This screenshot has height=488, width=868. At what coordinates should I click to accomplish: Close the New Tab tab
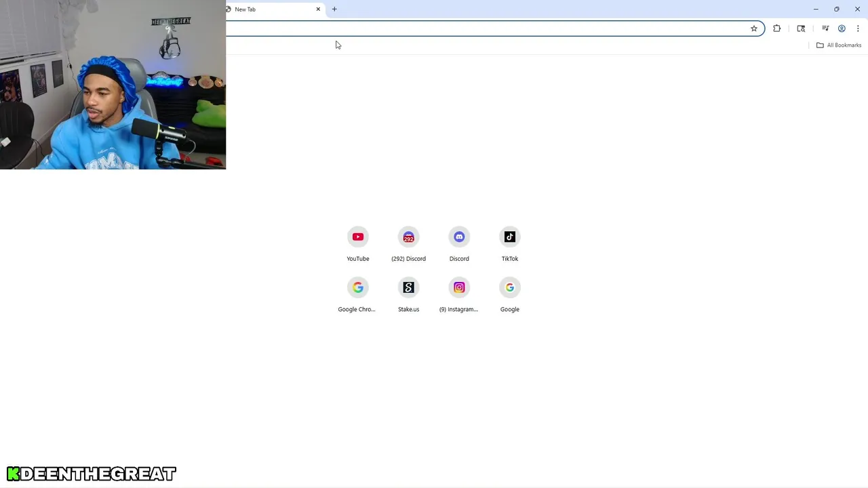pyautogui.click(x=318, y=9)
